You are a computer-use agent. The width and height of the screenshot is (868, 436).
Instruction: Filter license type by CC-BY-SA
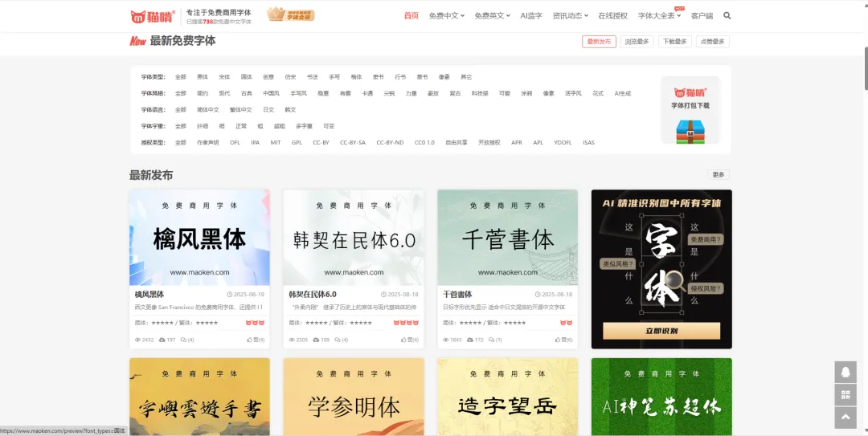[x=353, y=143]
